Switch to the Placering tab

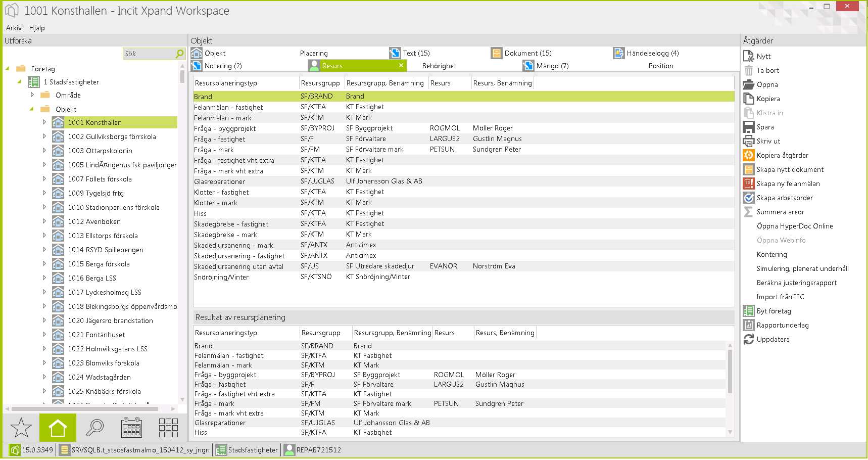(314, 53)
